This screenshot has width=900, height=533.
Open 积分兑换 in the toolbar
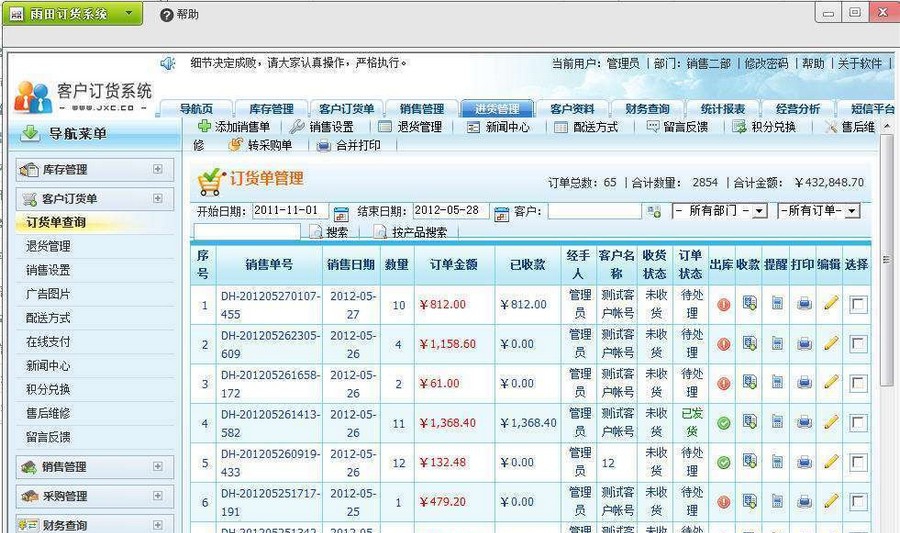tap(765, 127)
